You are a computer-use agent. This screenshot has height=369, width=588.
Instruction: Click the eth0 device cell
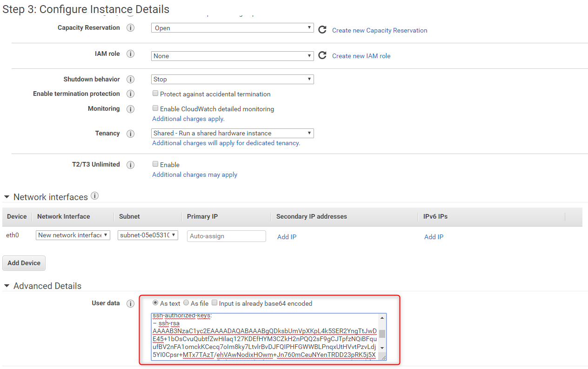(x=13, y=235)
